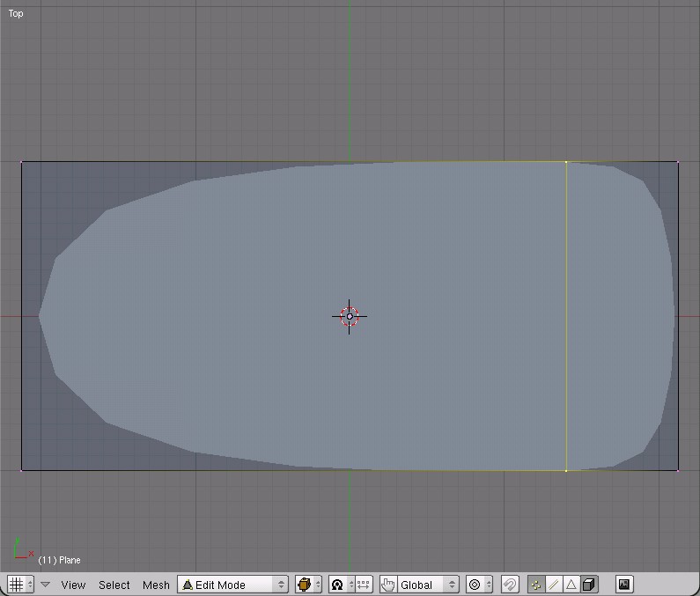Open the Edit Mode dropdown
Viewport: 700px width, 596px height.
tap(232, 585)
